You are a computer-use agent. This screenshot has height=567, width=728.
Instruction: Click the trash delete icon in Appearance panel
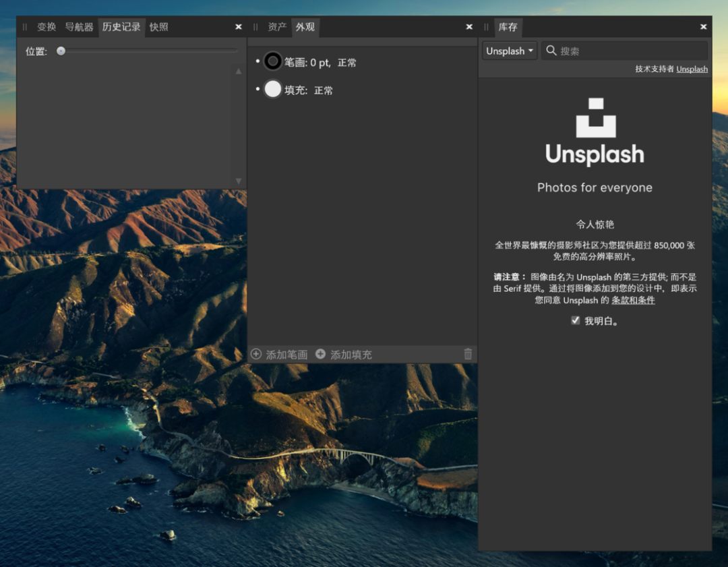click(x=468, y=354)
